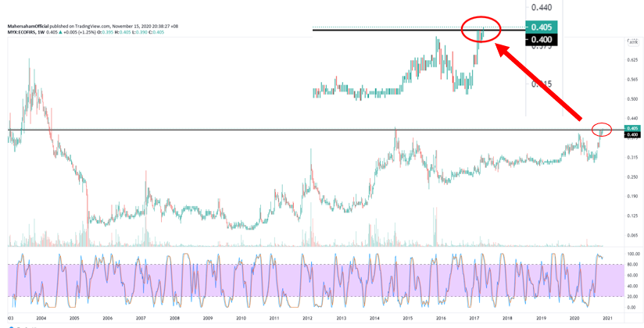Click the 80.00 oscillator scale label

(x=631, y=265)
